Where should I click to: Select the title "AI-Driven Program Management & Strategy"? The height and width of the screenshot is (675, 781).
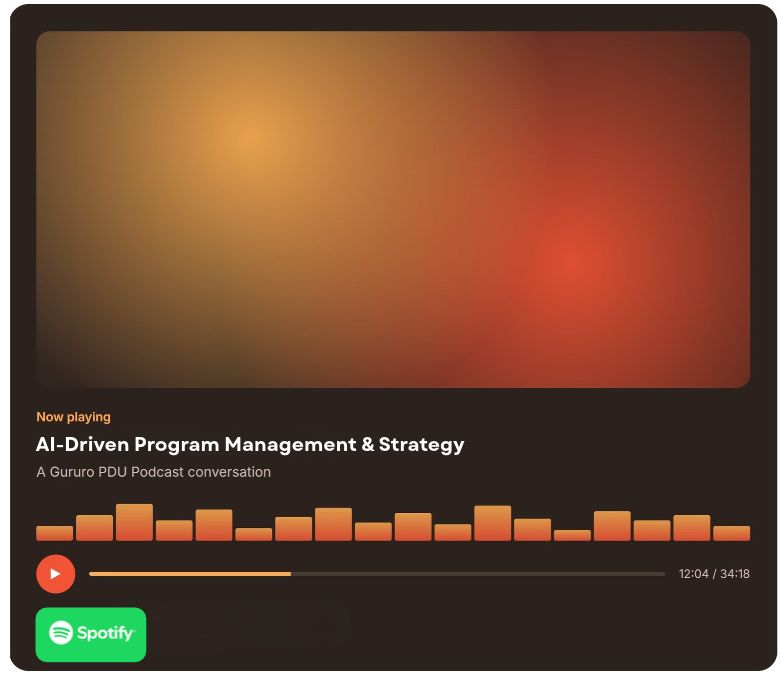[x=250, y=444]
